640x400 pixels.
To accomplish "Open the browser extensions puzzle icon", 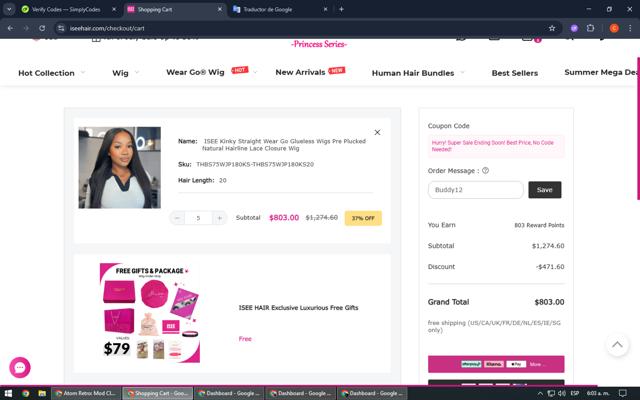I will [x=590, y=28].
